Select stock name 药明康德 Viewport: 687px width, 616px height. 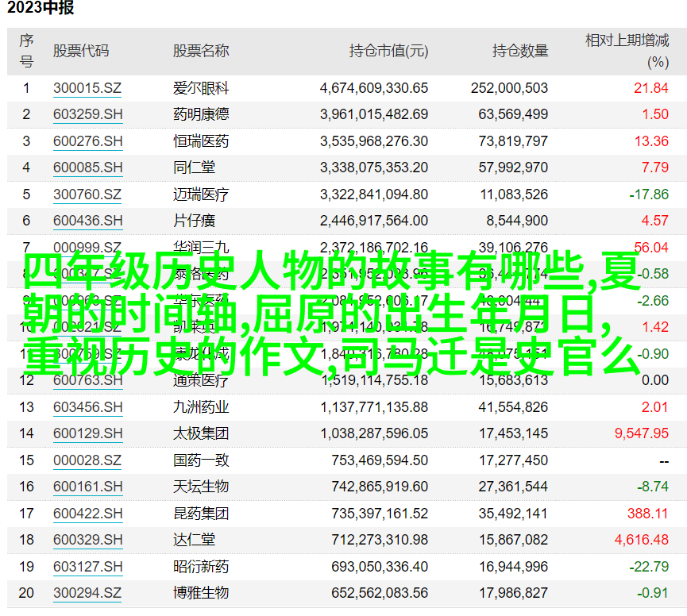tap(201, 114)
